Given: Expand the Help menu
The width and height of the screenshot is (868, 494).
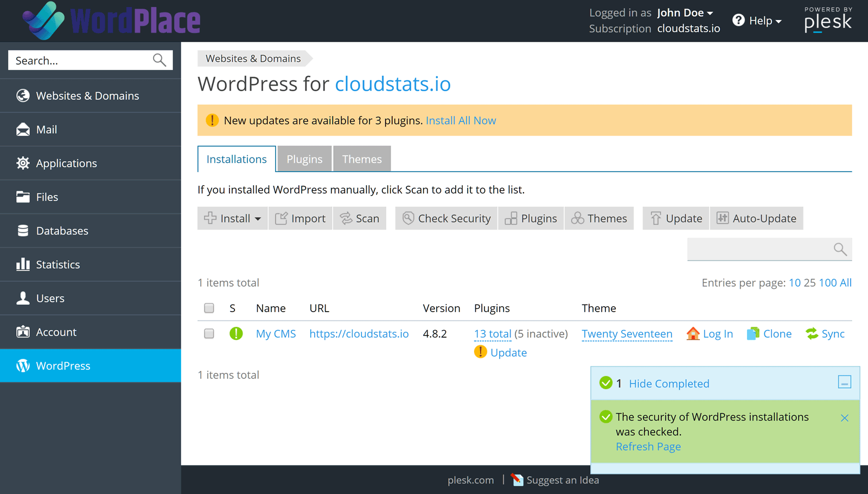Looking at the screenshot, I should (757, 21).
